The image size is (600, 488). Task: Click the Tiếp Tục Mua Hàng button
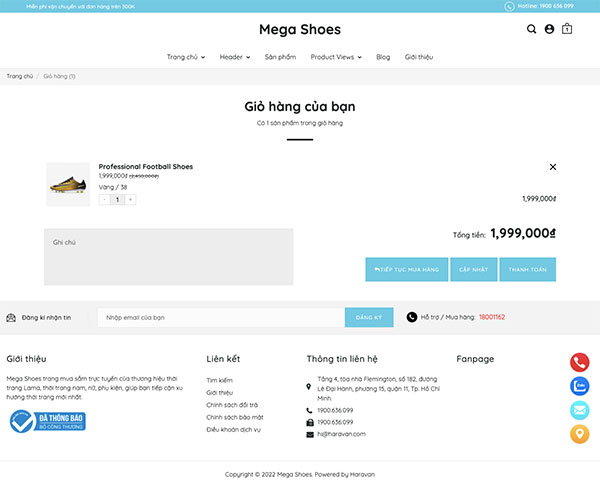click(x=406, y=269)
